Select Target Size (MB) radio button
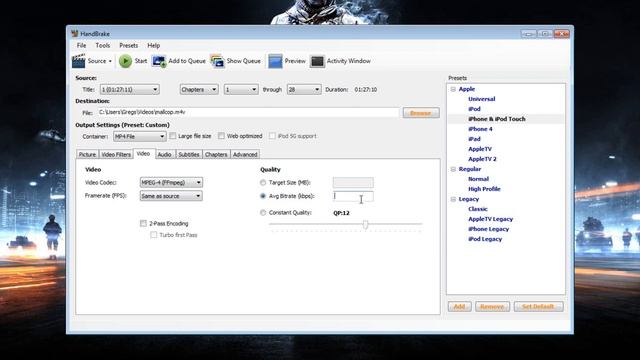The width and height of the screenshot is (640, 360). click(x=263, y=182)
